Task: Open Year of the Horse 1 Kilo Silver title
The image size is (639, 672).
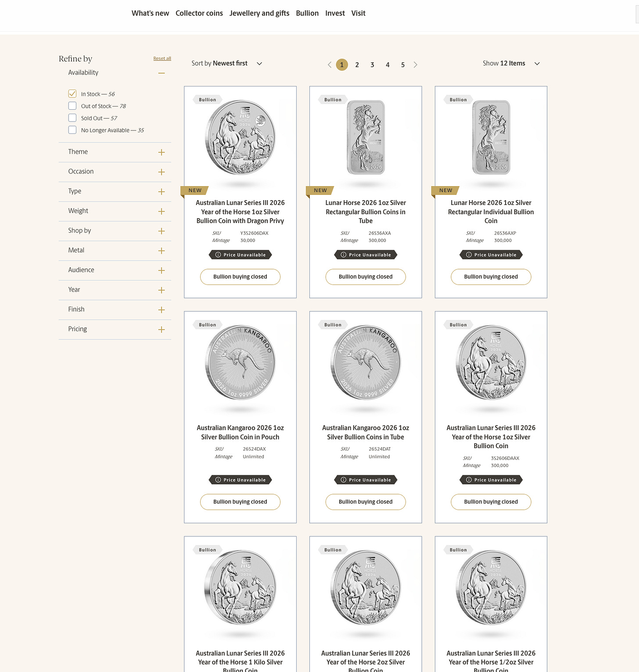Action: (240, 662)
